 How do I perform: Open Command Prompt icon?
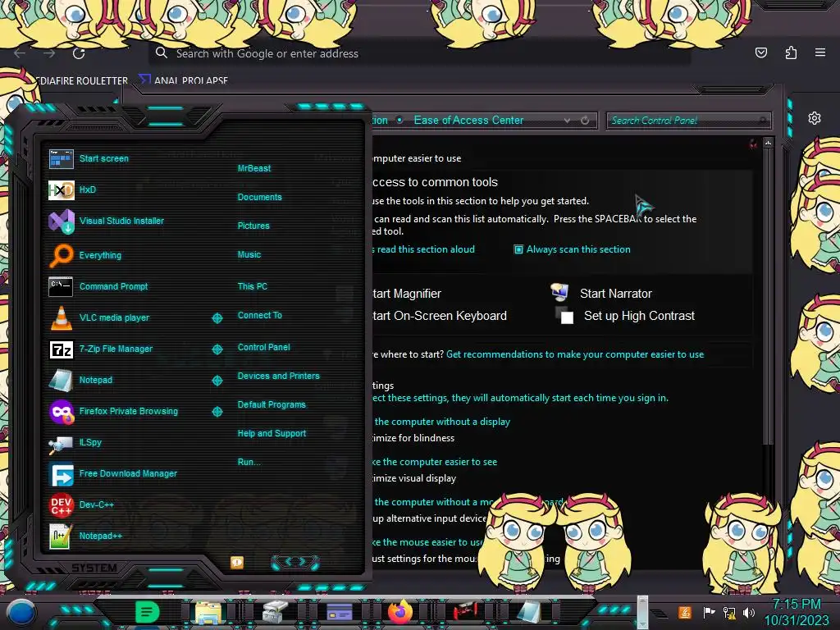coord(61,286)
